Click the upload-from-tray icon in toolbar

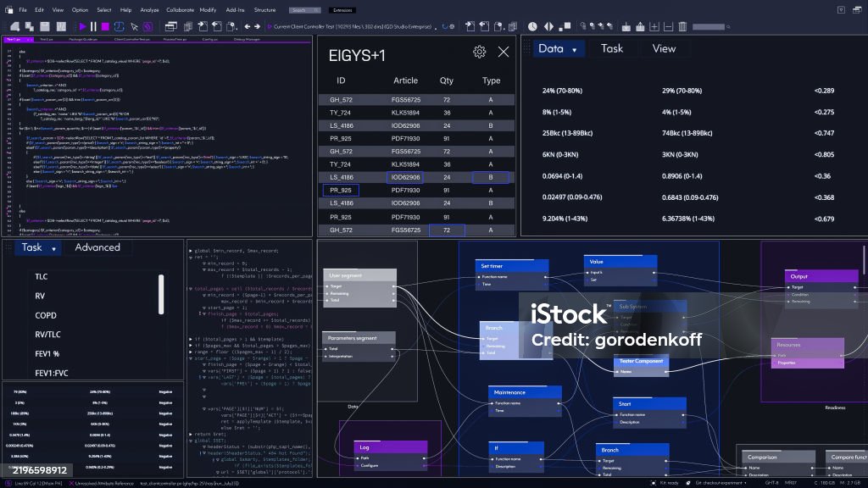(x=640, y=26)
